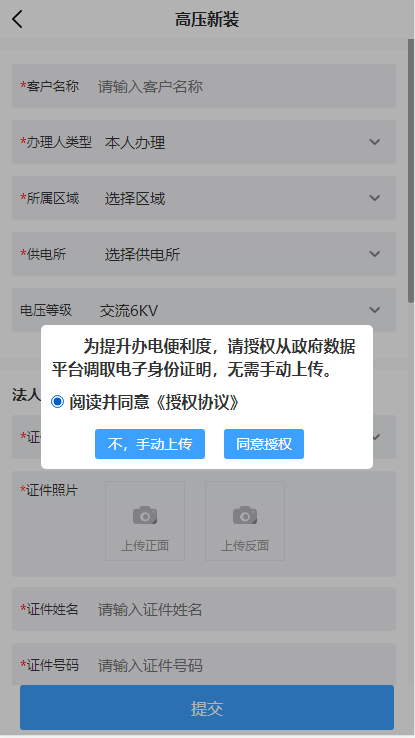Click the vertical scrollbar thumb
Image resolution: width=415 pixels, height=738 pixels.
411,171
